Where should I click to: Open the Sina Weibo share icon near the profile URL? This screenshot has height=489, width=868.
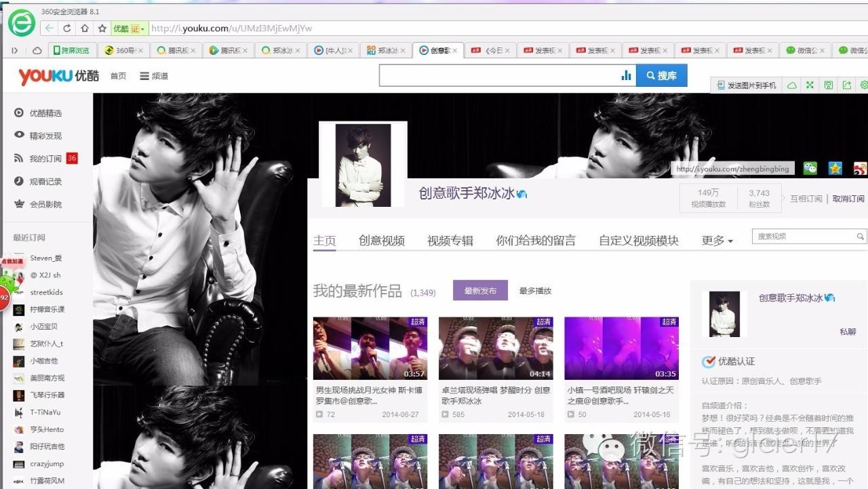point(859,168)
